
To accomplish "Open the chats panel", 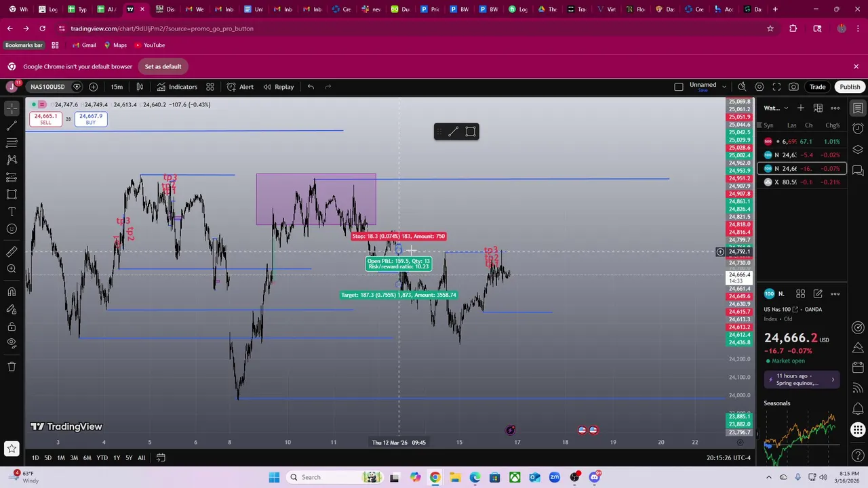I will point(858,170).
